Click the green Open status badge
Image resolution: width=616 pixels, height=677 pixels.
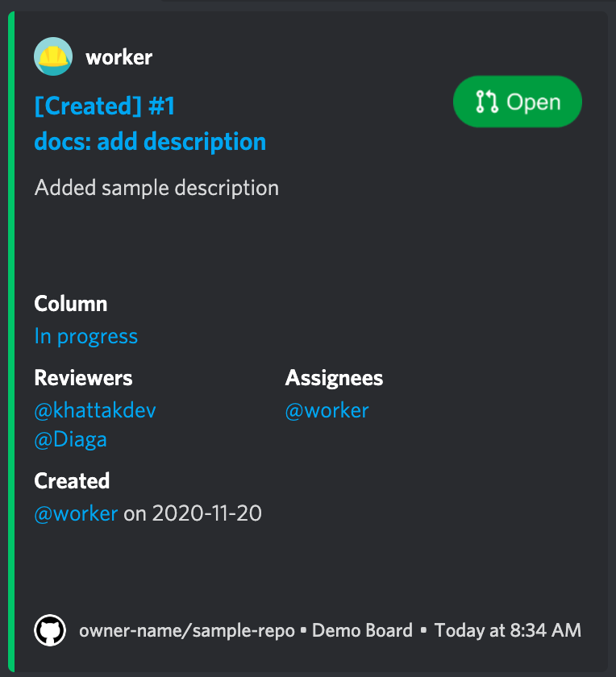point(518,102)
